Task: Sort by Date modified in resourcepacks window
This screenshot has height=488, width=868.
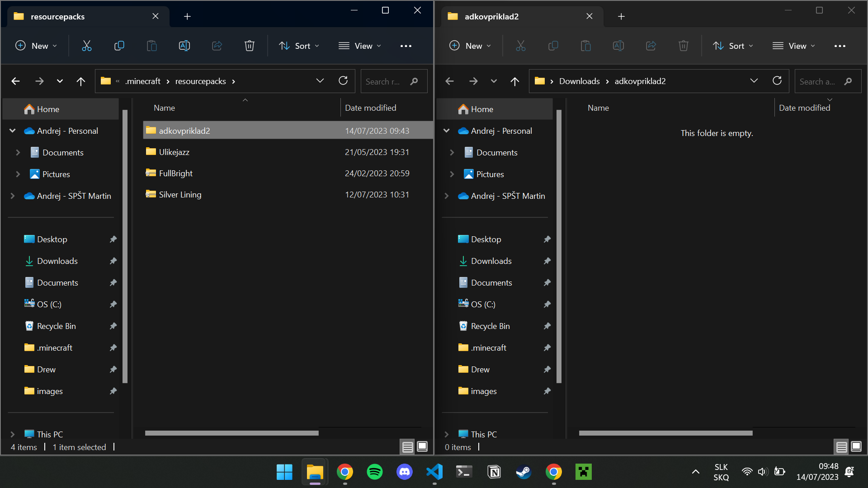Action: pos(370,108)
